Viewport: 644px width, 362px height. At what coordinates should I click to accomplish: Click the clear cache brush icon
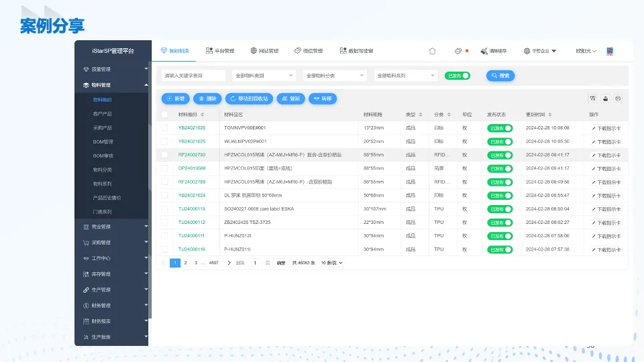coord(484,51)
